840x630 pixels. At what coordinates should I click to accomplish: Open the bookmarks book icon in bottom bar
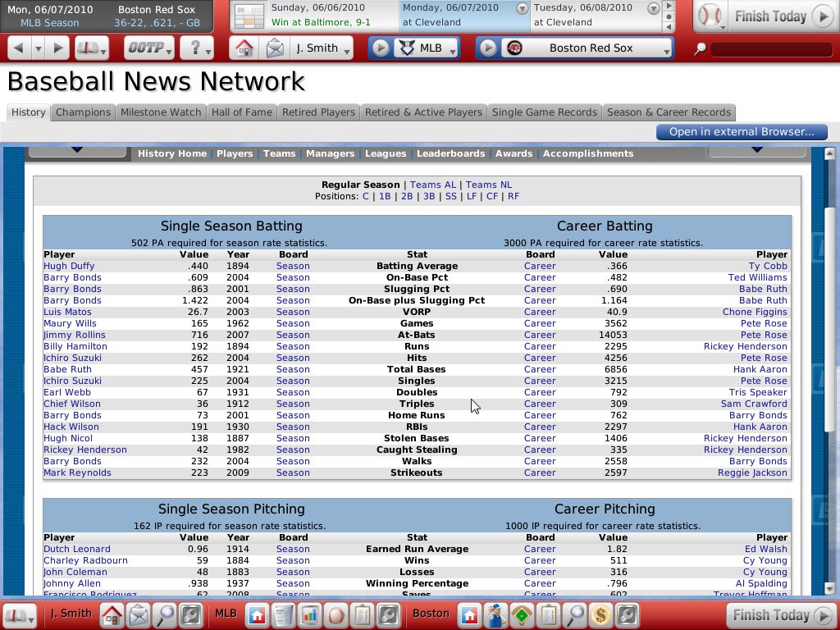point(18,614)
